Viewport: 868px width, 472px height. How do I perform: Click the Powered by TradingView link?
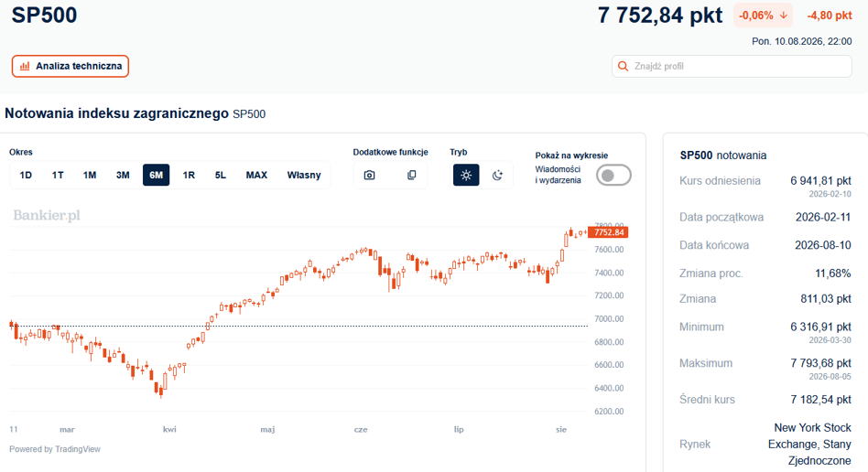(x=55, y=449)
